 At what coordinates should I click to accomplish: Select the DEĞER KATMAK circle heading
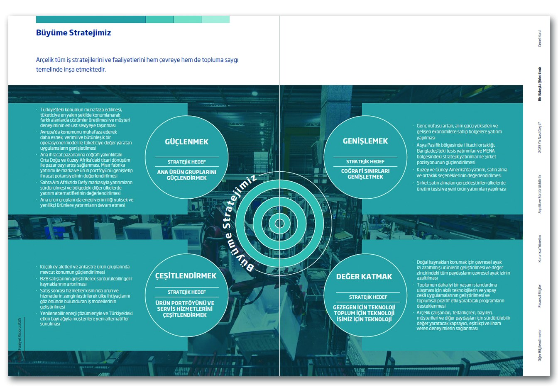[x=364, y=277]
